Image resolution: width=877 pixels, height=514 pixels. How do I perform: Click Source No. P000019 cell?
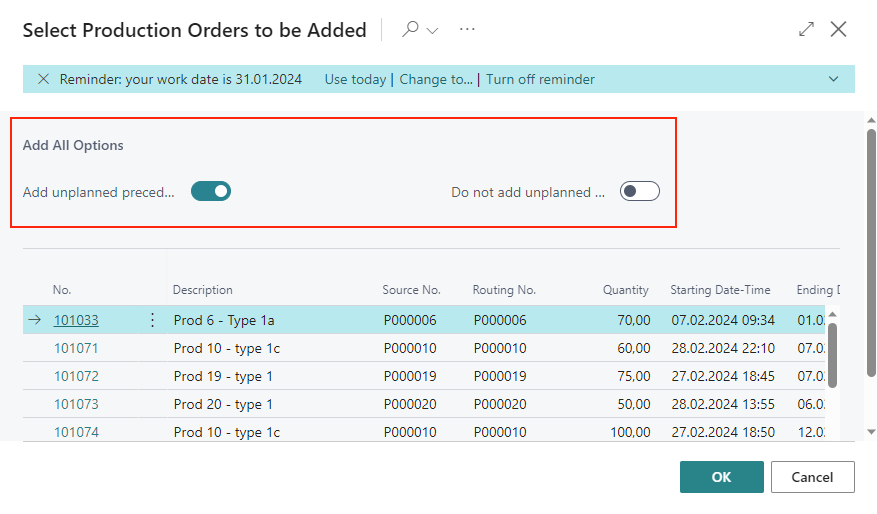click(410, 376)
